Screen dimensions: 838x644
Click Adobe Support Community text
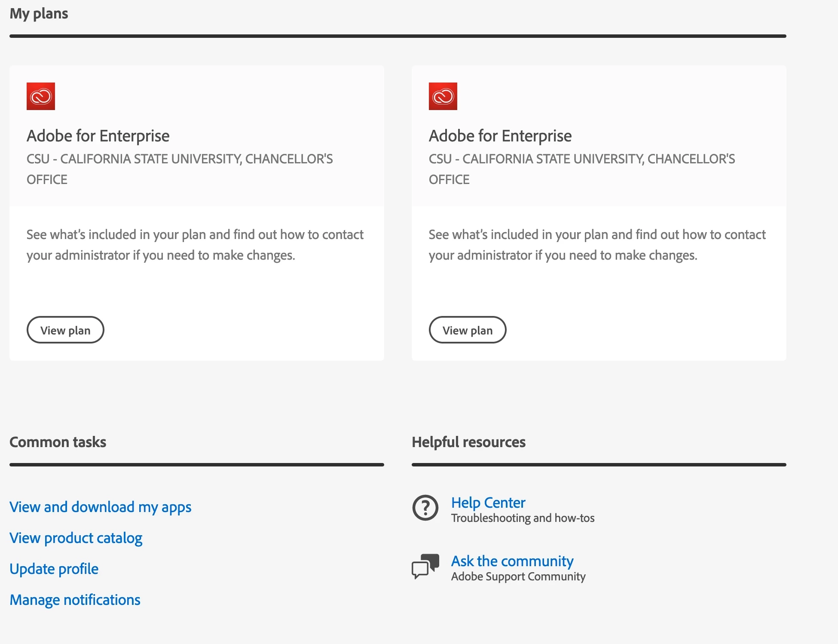click(518, 577)
